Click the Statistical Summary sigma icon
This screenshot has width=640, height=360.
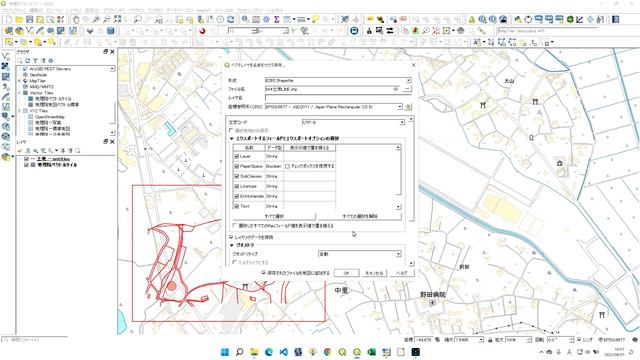point(276,19)
